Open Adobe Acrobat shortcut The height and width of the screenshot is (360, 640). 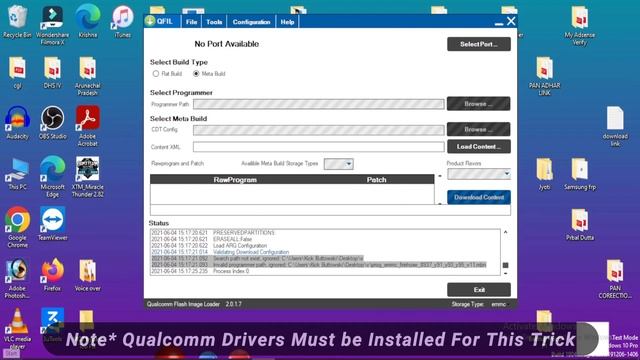click(87, 127)
